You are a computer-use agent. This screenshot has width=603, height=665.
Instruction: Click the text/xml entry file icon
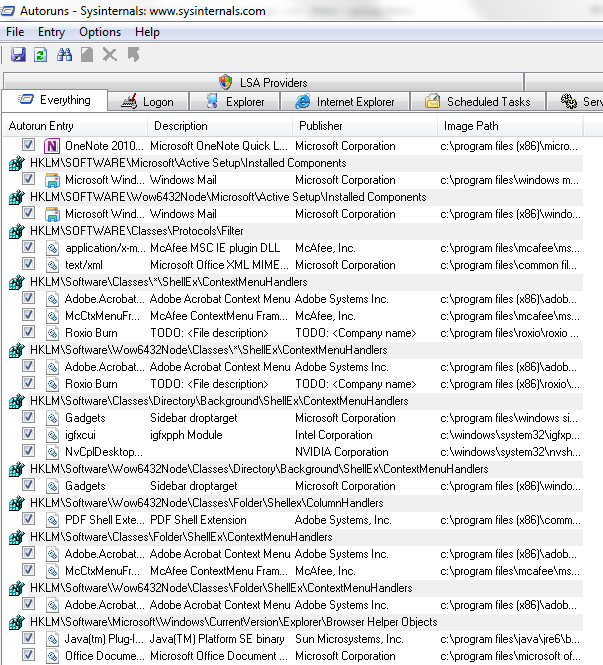(52, 265)
